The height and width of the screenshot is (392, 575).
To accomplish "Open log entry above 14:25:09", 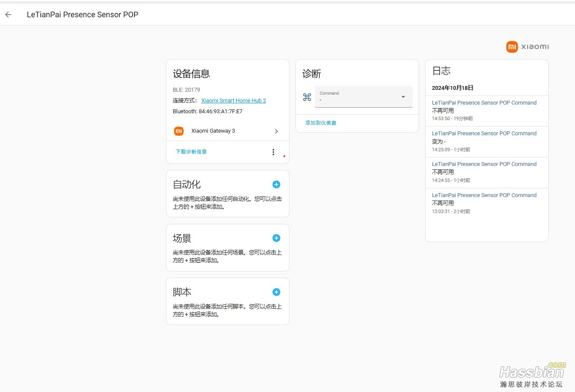I will [x=484, y=134].
